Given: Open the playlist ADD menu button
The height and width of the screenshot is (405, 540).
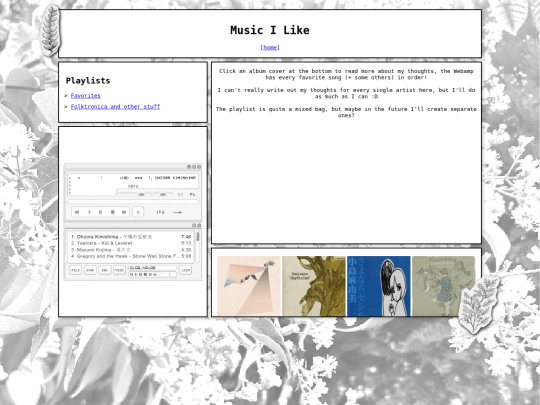Looking at the screenshot, I should coord(75,270).
